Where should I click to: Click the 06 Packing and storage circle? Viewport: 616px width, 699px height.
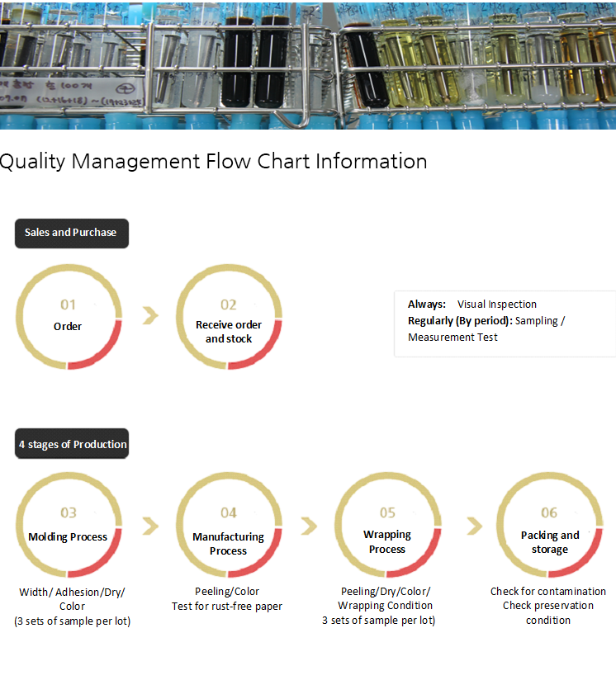coord(549,525)
